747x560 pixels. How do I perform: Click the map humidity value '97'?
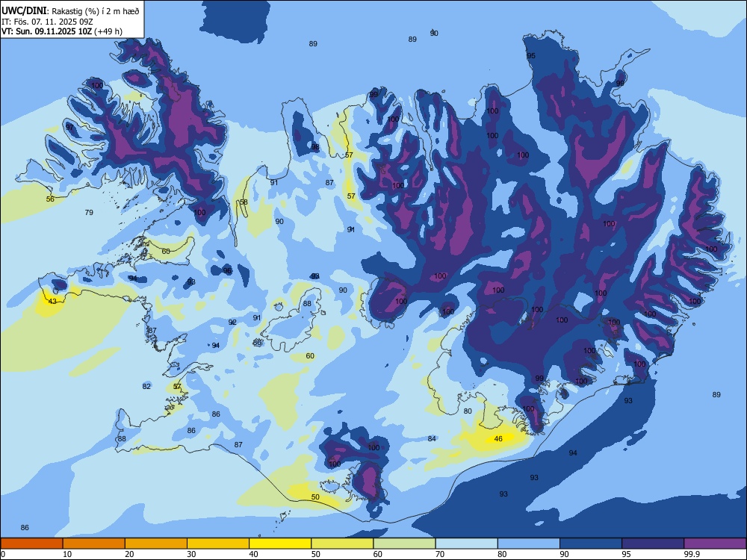(70, 127)
